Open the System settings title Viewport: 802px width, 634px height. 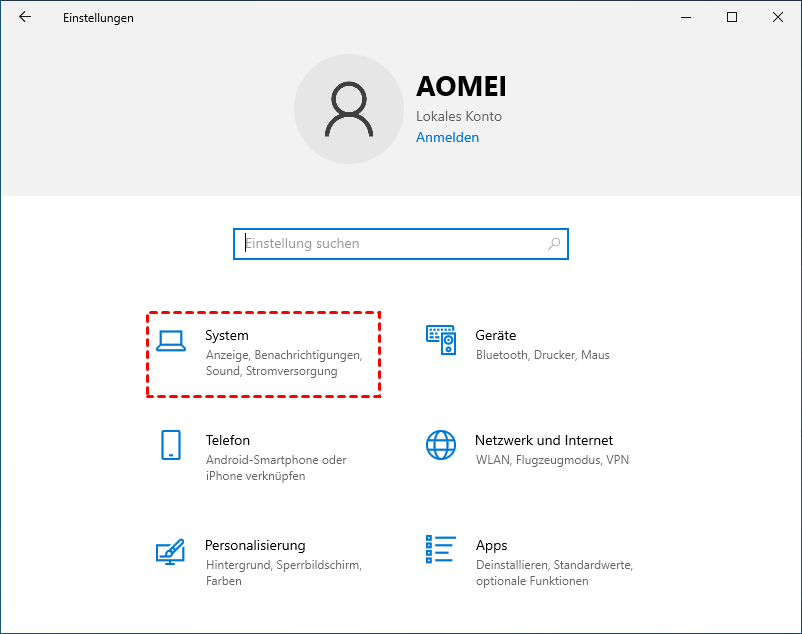[227, 336]
